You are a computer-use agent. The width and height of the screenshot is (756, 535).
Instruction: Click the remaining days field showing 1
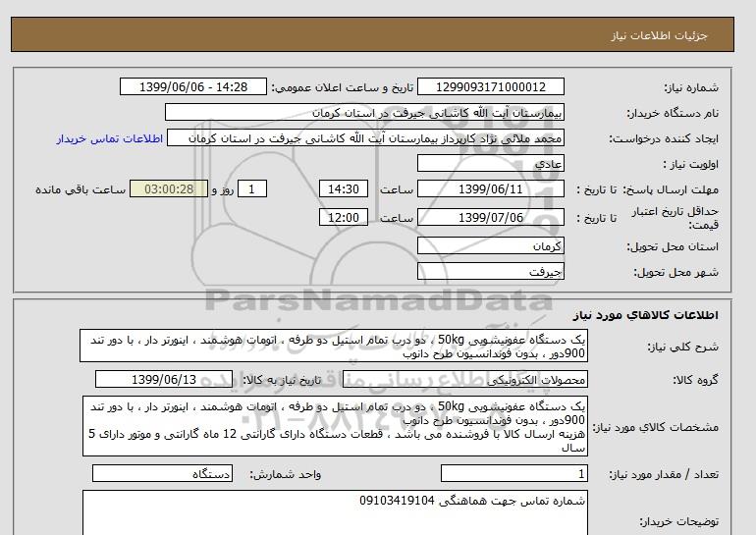(x=251, y=188)
